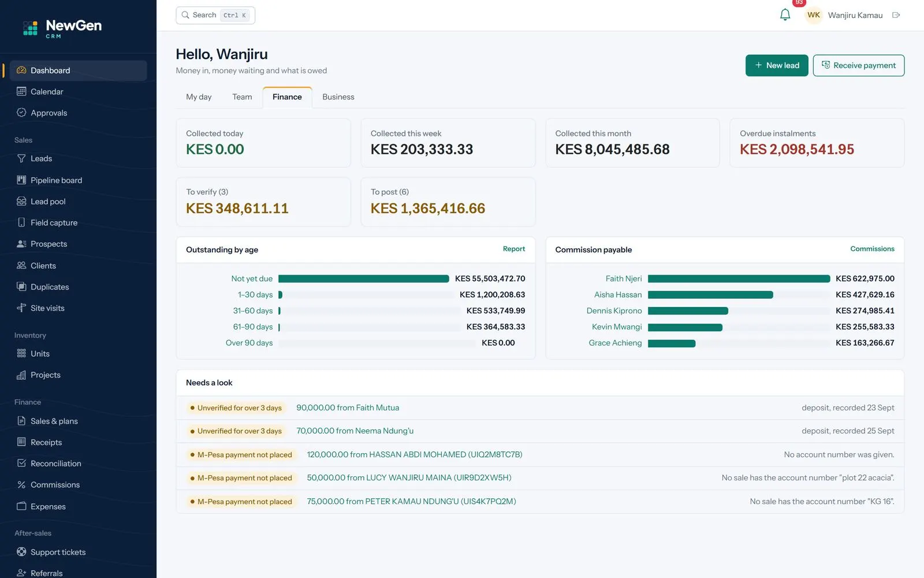Open Pipeline board via its icon
The width and height of the screenshot is (924, 578).
pos(21,180)
